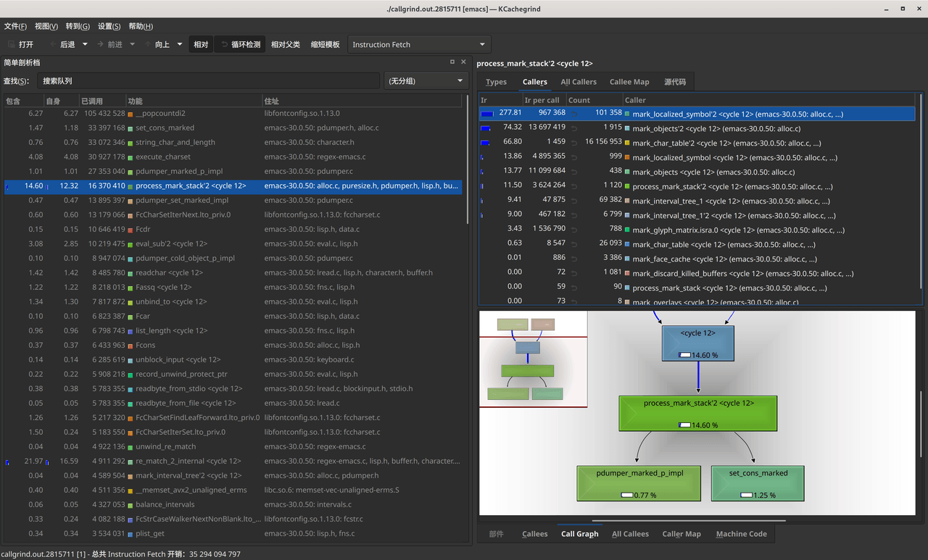Toggle 循环检测 cycle detection
Screen dimensions: 928x560
(240, 45)
